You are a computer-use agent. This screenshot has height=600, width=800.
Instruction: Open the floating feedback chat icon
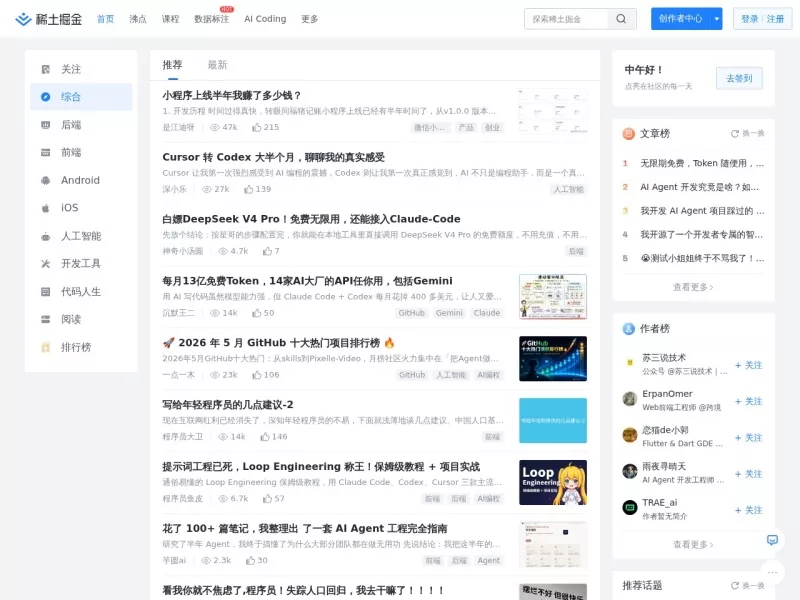[772, 540]
